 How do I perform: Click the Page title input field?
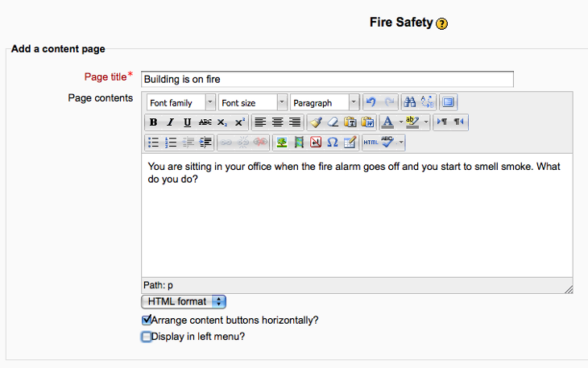[x=327, y=79]
